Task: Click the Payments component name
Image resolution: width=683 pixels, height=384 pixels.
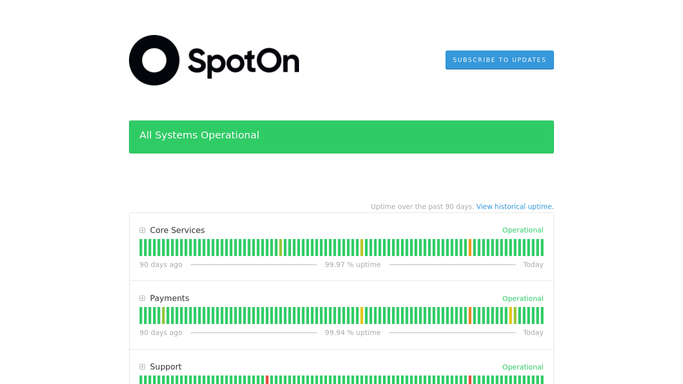Action: (x=169, y=298)
